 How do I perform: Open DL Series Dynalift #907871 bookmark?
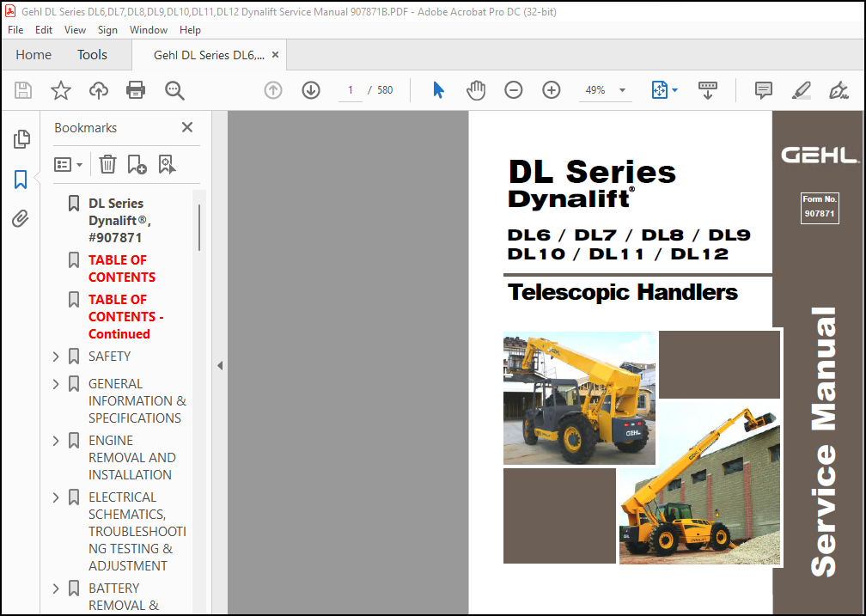(x=120, y=221)
